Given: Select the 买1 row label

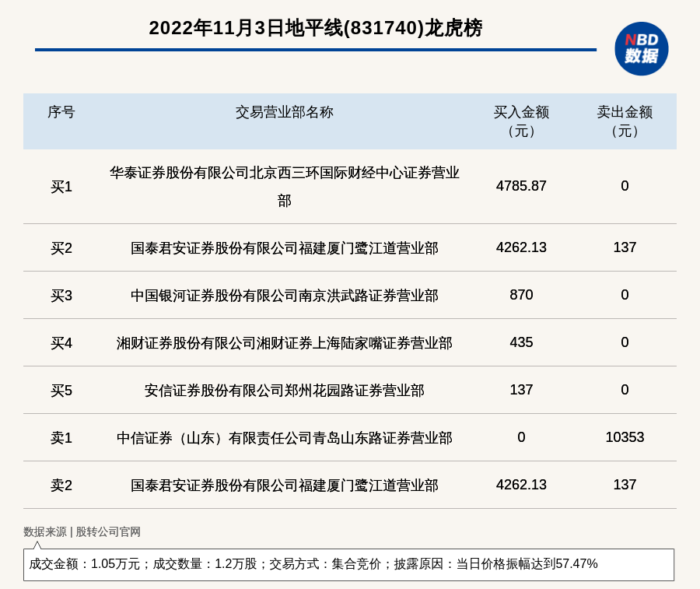Looking at the screenshot, I should click(61, 187).
